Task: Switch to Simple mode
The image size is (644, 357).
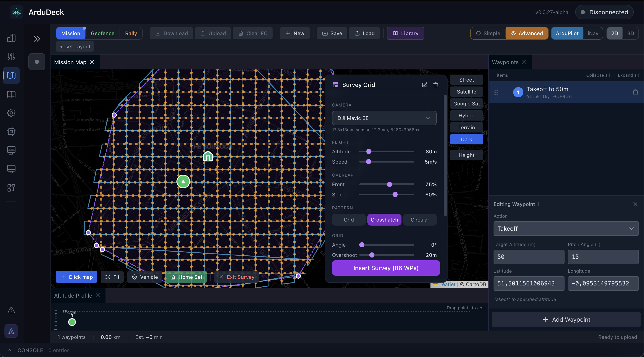Action: click(488, 33)
